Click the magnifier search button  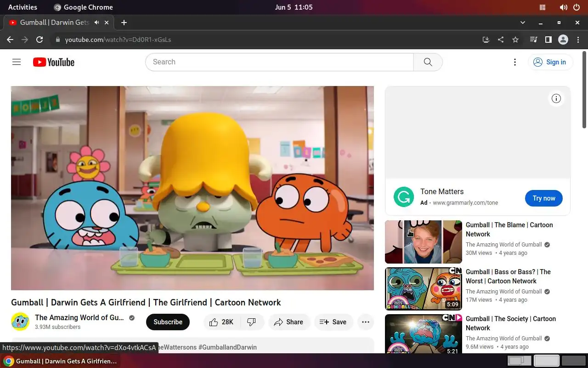[428, 62]
